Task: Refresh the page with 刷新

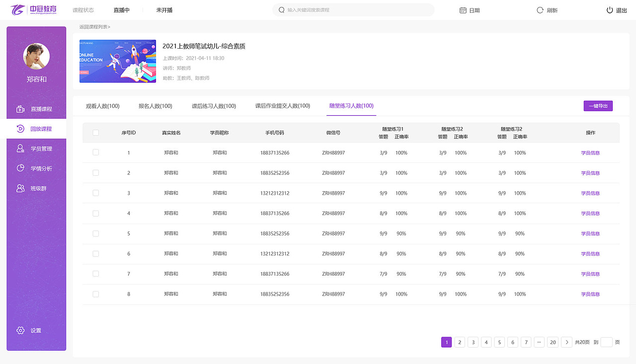Action: coord(547,9)
